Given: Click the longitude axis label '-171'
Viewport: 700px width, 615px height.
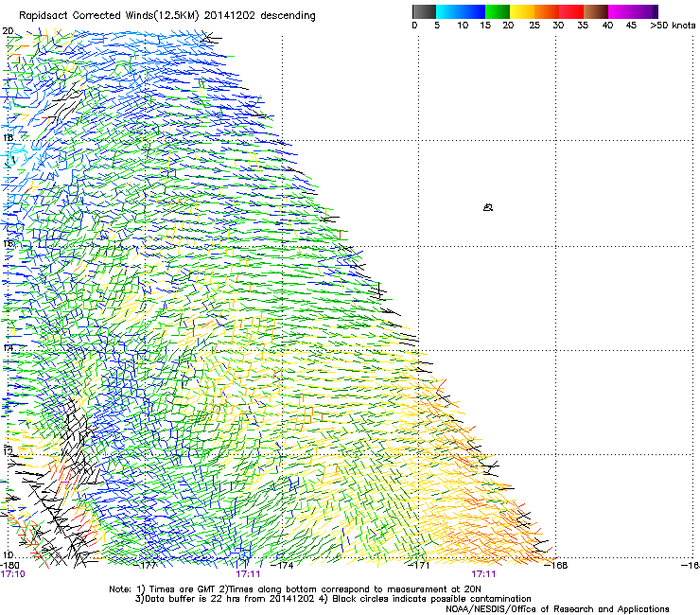Looking at the screenshot, I should (420, 566).
